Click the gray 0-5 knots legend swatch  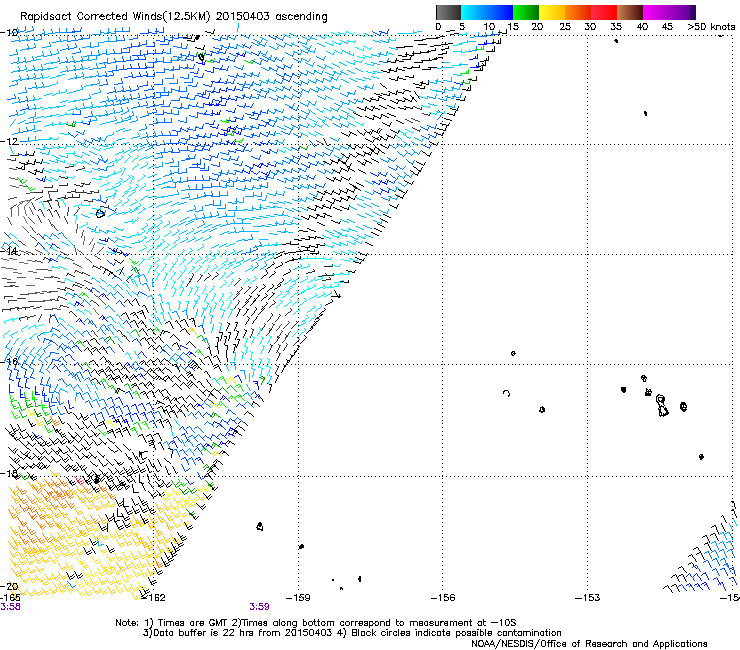[x=448, y=12]
